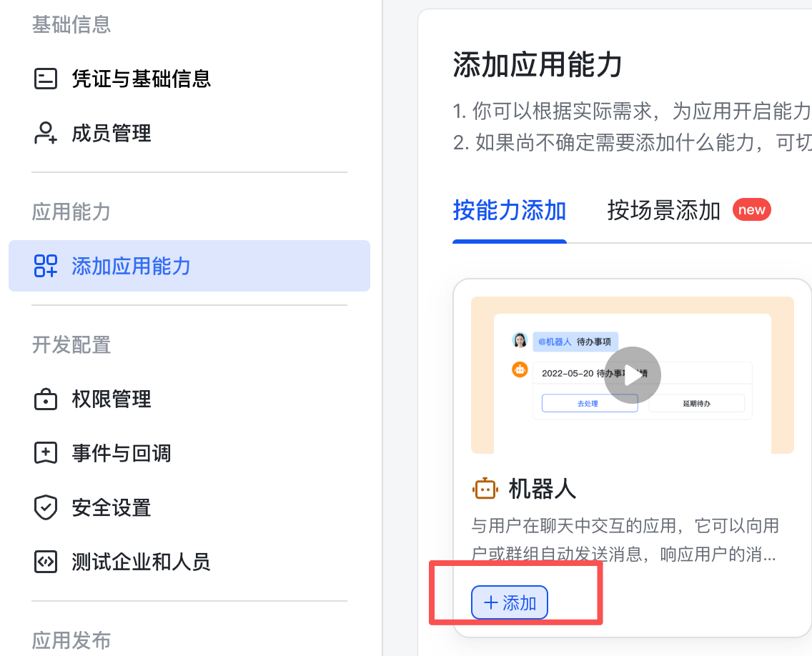
Task: Click 延期待办 button in the preview
Action: (696, 403)
